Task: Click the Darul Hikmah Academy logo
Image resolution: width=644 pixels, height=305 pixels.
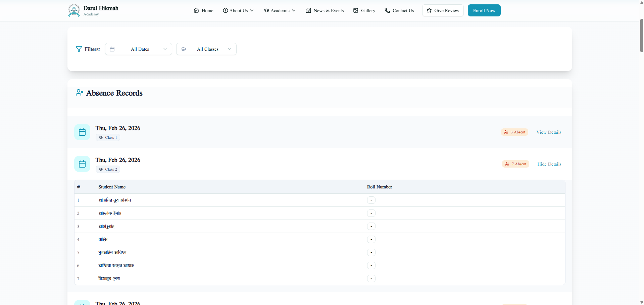Action: coord(74,10)
